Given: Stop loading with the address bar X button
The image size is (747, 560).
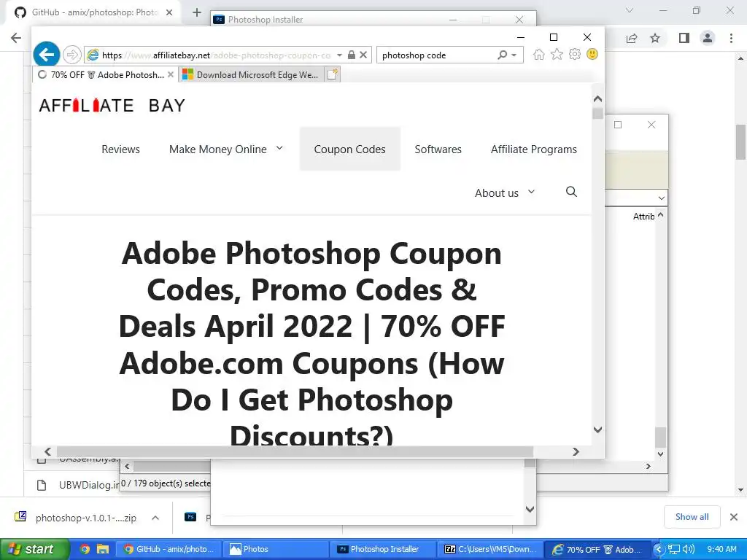Looking at the screenshot, I should point(363,55).
